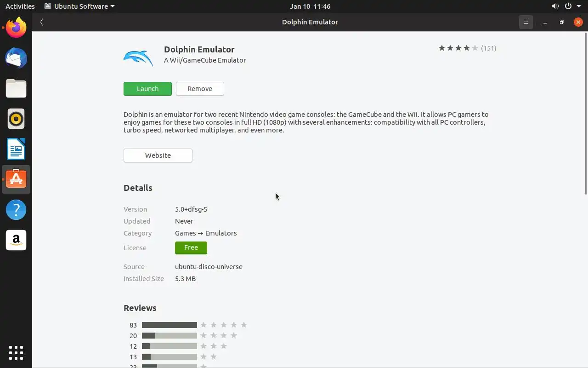588x368 pixels.
Task: Click the Updated value 'Never'
Action: pyautogui.click(x=184, y=221)
